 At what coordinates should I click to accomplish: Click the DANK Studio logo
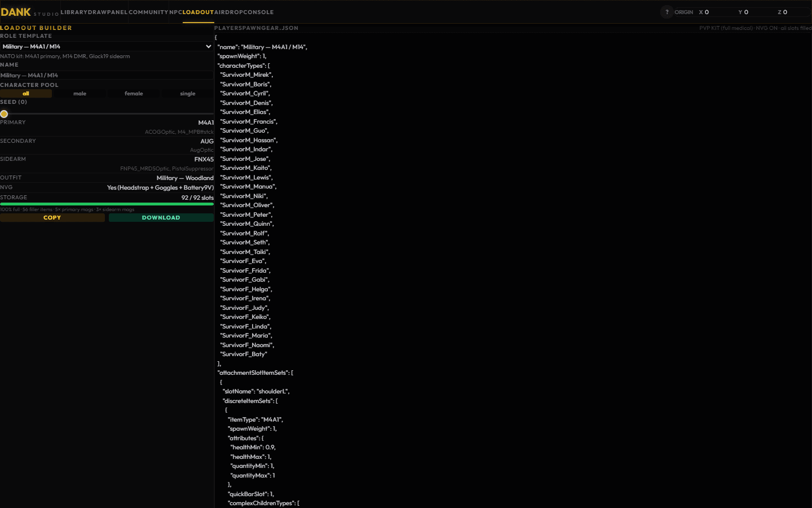[29, 12]
